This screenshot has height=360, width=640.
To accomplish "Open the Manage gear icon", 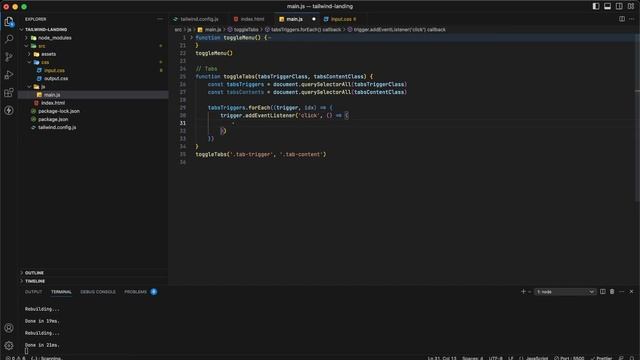I will (x=9, y=346).
